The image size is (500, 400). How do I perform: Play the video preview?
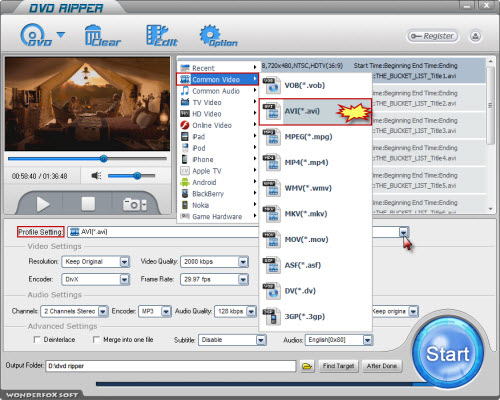tap(42, 204)
